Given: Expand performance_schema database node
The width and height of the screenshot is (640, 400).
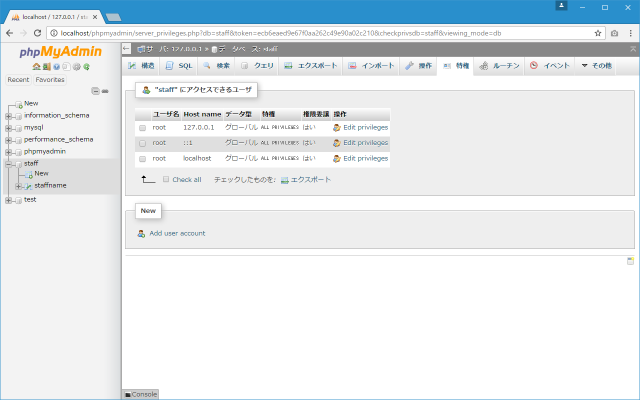Looking at the screenshot, I should pyautogui.click(x=8, y=140).
